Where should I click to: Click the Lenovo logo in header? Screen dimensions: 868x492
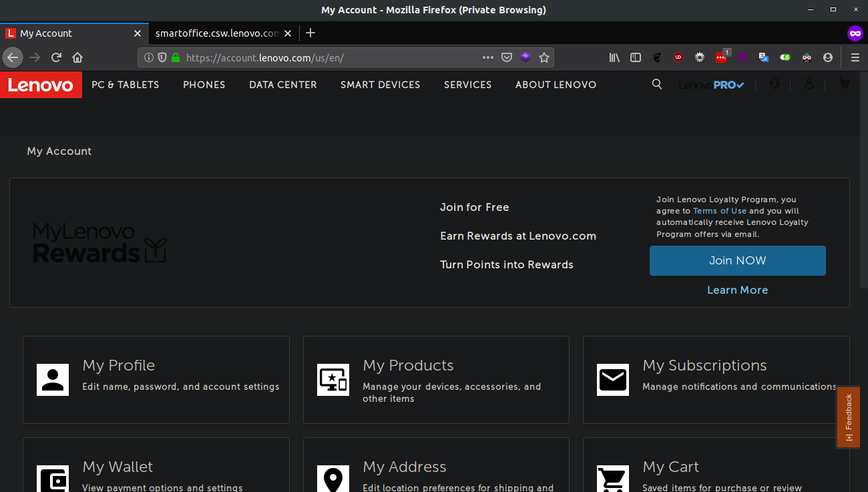coord(41,85)
